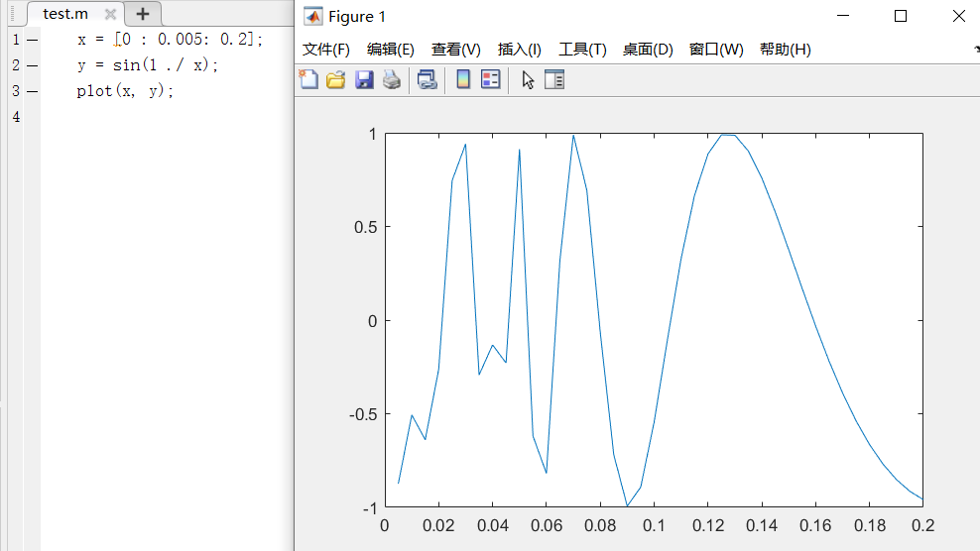Click the Save Figure floppy disk icon
The image size is (980, 551).
[x=364, y=79]
